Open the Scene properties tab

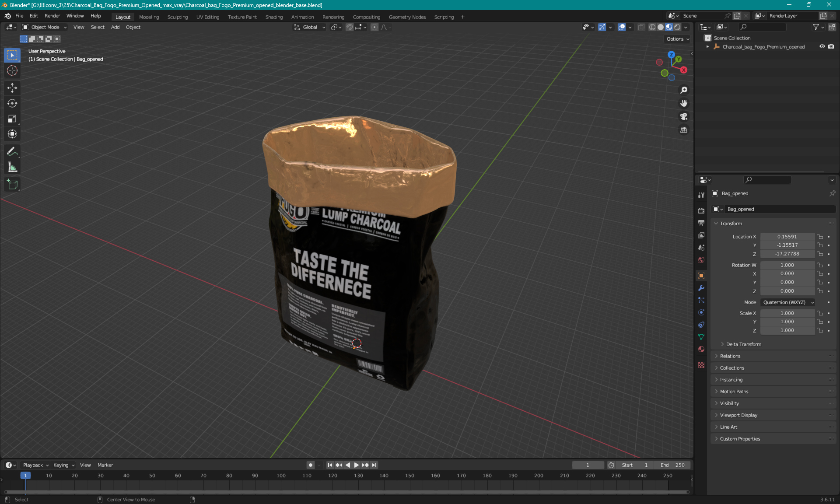(x=701, y=248)
